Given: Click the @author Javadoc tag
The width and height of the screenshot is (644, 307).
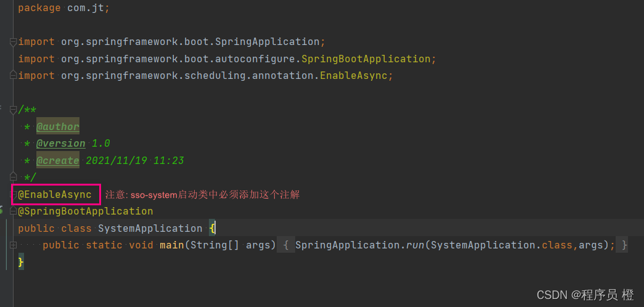Looking at the screenshot, I should pyautogui.click(x=58, y=126).
